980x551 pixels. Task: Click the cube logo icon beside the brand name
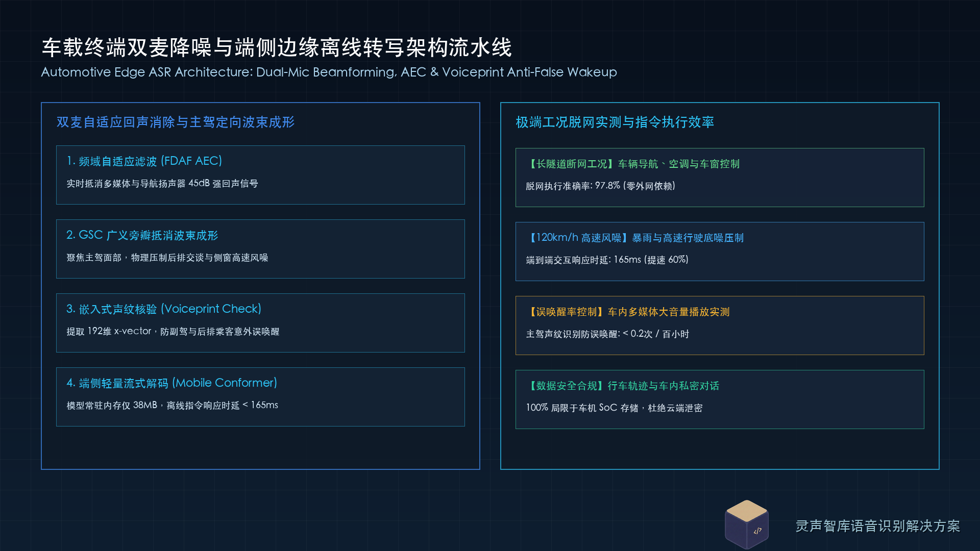click(747, 524)
